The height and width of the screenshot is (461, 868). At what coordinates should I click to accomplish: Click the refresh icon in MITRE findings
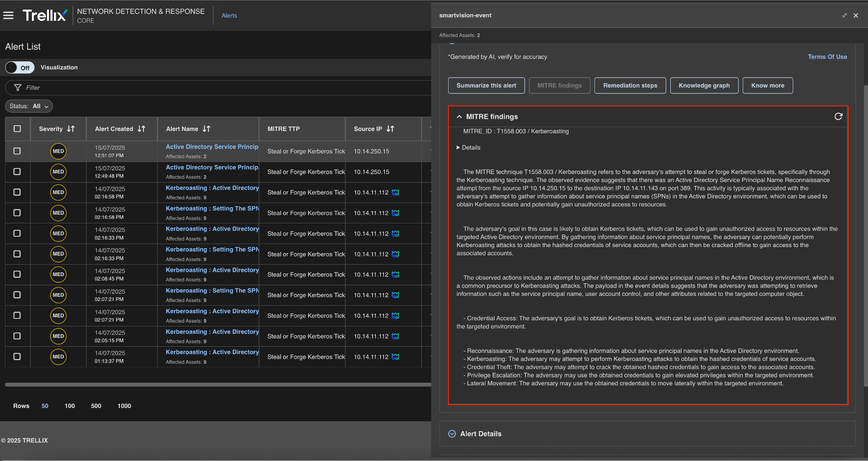(x=838, y=117)
